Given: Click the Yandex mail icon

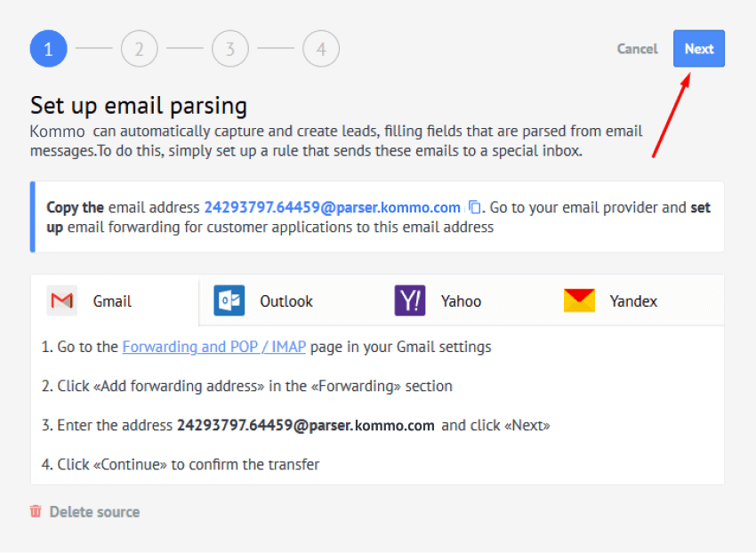Looking at the screenshot, I should coord(579,301).
